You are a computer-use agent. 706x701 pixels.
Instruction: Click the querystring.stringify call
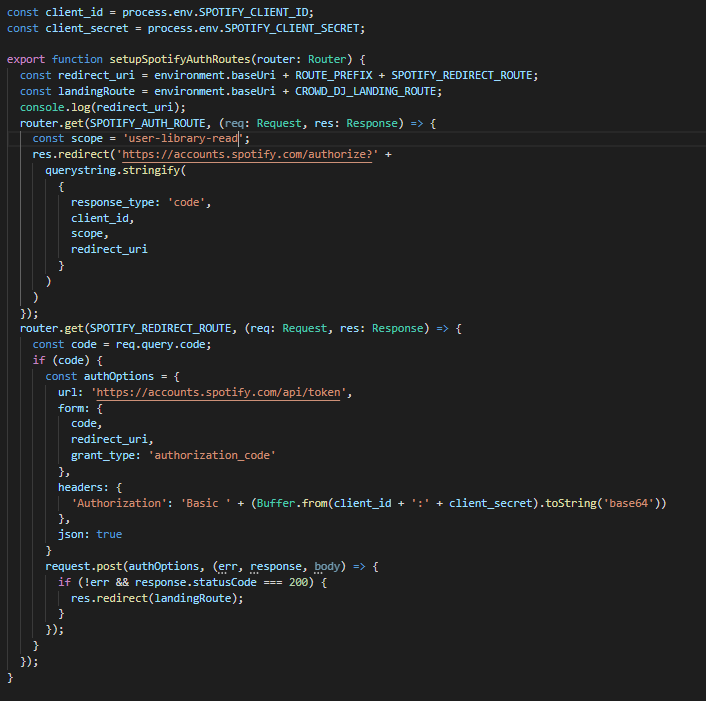pyautogui.click(x=113, y=171)
